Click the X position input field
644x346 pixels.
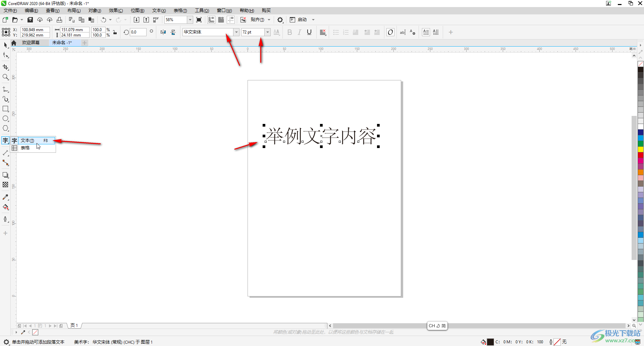point(35,29)
